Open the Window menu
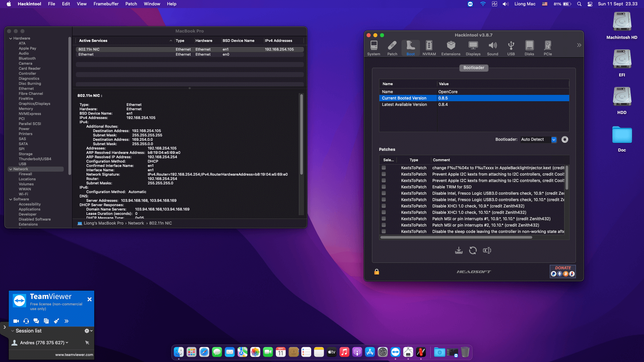This screenshot has height=362, width=644. [x=152, y=4]
